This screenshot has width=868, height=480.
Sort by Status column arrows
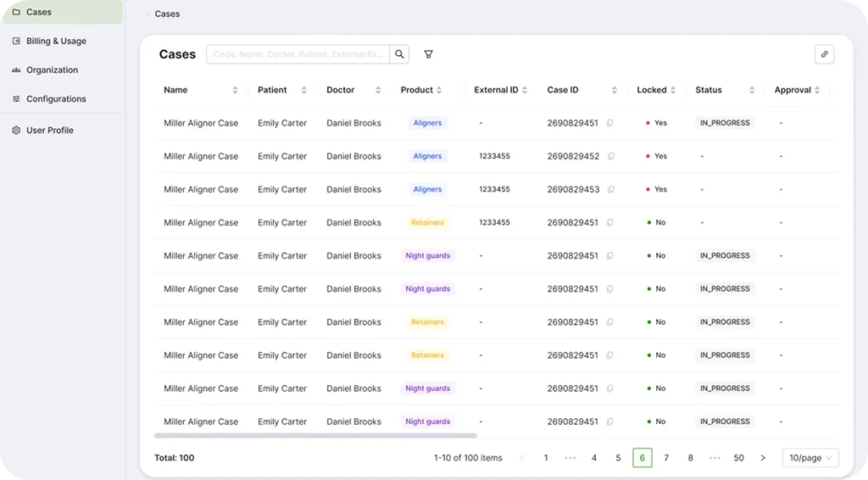(752, 90)
